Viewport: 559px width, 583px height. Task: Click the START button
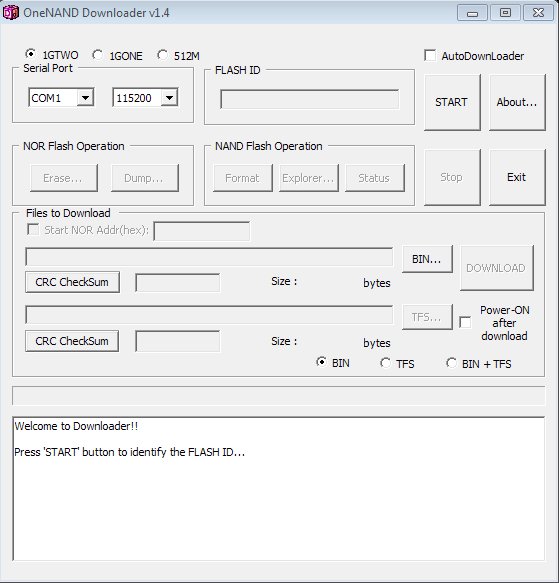click(452, 102)
